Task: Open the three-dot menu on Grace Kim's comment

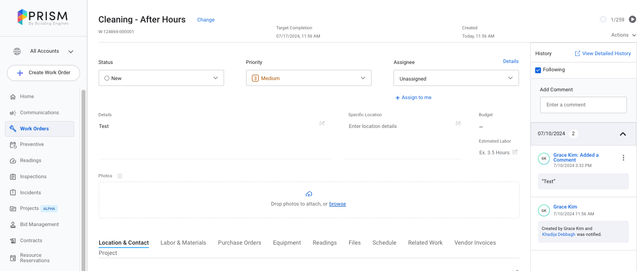Action: 623,158
